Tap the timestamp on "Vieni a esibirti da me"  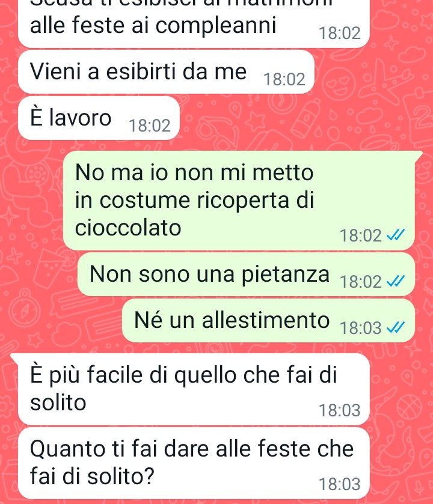[284, 79]
